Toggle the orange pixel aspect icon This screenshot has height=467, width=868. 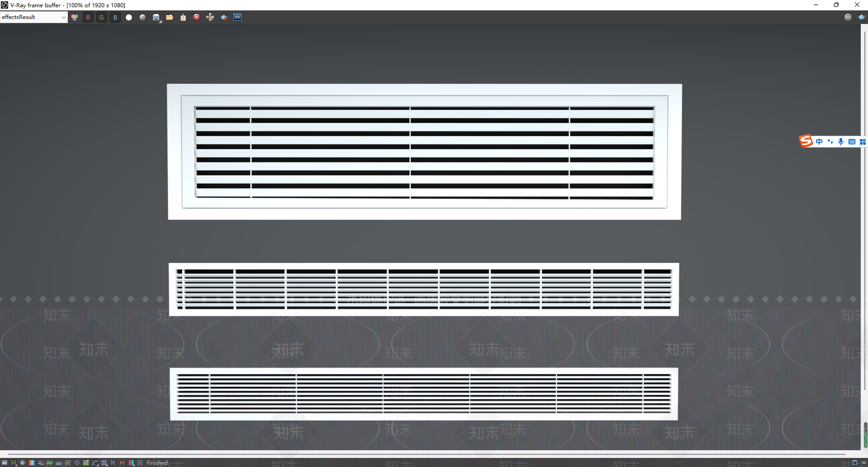122,463
